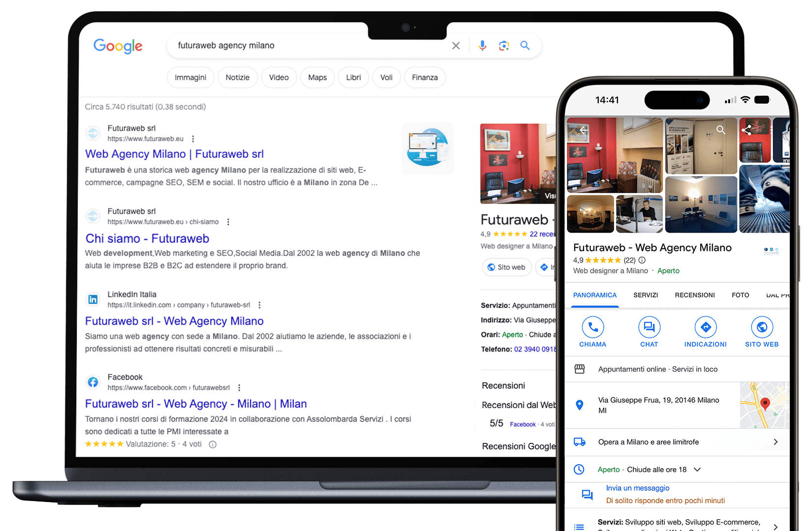This screenshot has width=812, height=531.
Task: Tap the large red office photo on phone
Action: pos(615,155)
